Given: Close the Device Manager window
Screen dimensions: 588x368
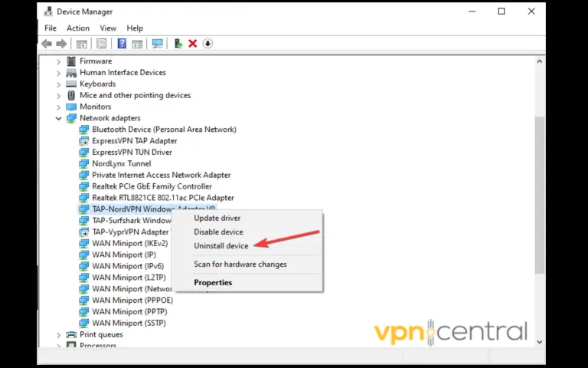Looking at the screenshot, I should click(x=531, y=11).
